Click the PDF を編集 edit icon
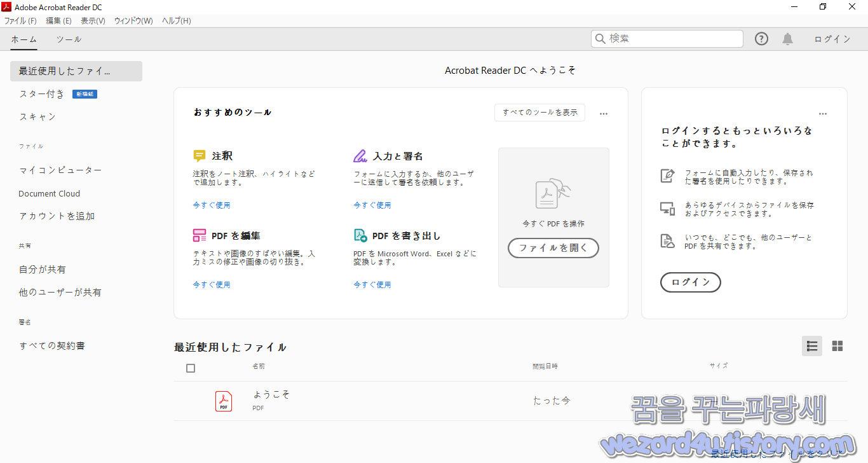This screenshot has width=868, height=463. tap(200, 235)
